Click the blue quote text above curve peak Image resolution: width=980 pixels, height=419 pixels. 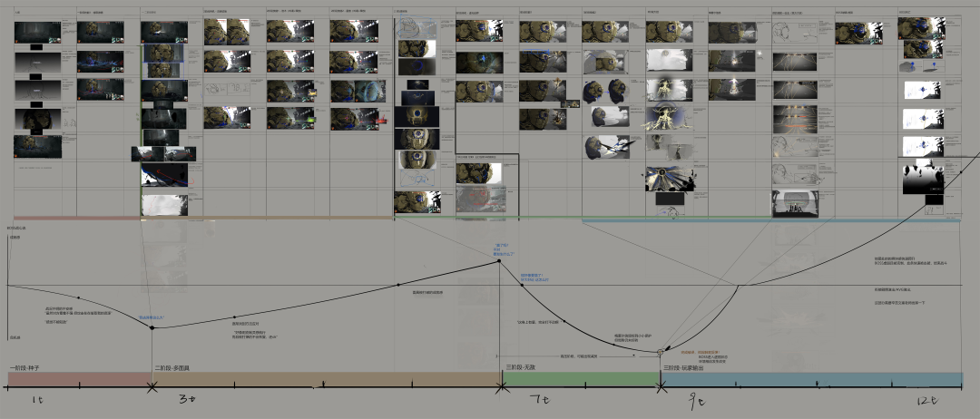[505, 249]
